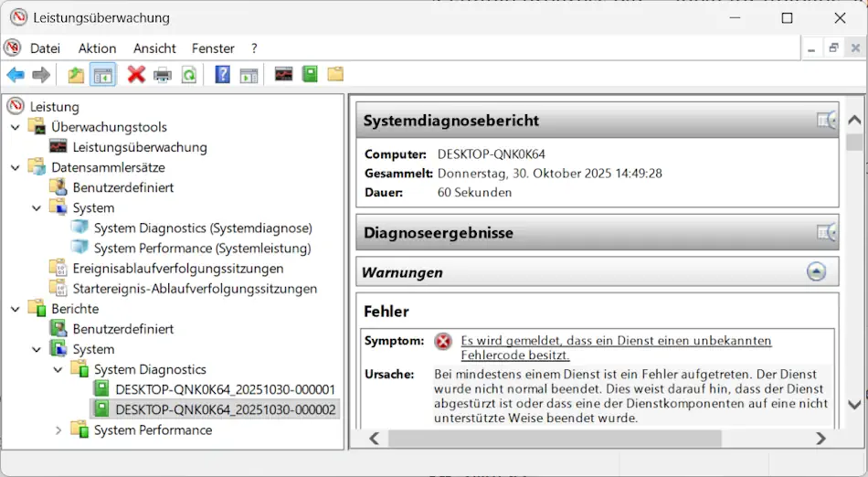Click the Leistungsüberwachung icon beside Datei menu
Screen dimensions: 868x477
pyautogui.click(x=12, y=48)
